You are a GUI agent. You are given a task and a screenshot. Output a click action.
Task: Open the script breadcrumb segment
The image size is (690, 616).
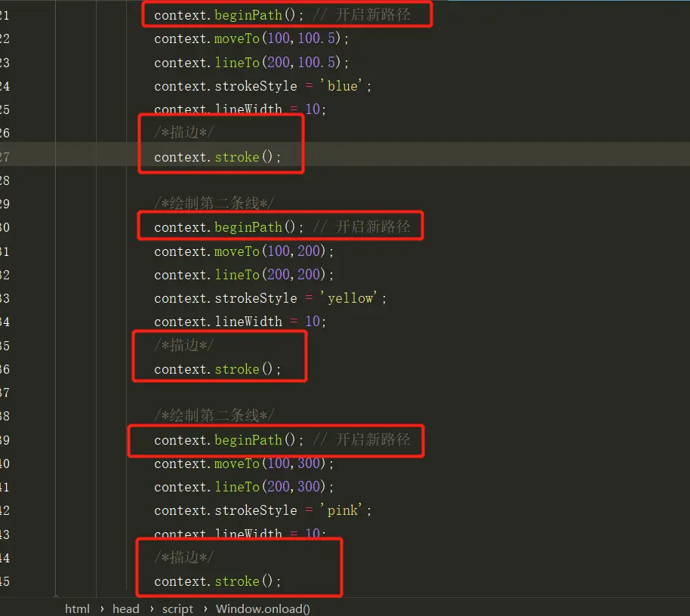tap(177, 609)
